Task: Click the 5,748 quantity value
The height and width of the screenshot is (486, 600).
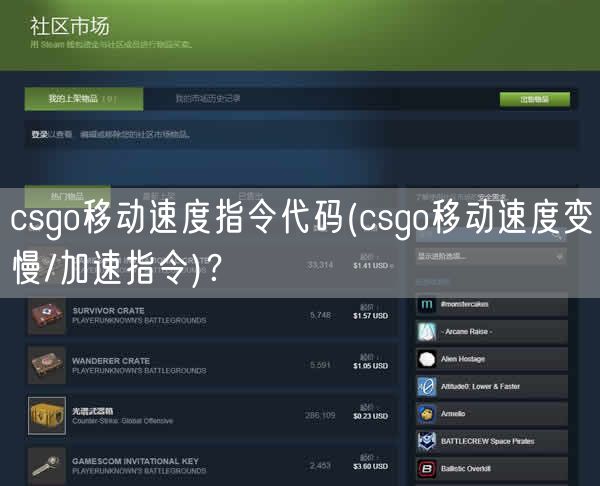Action: (320, 315)
